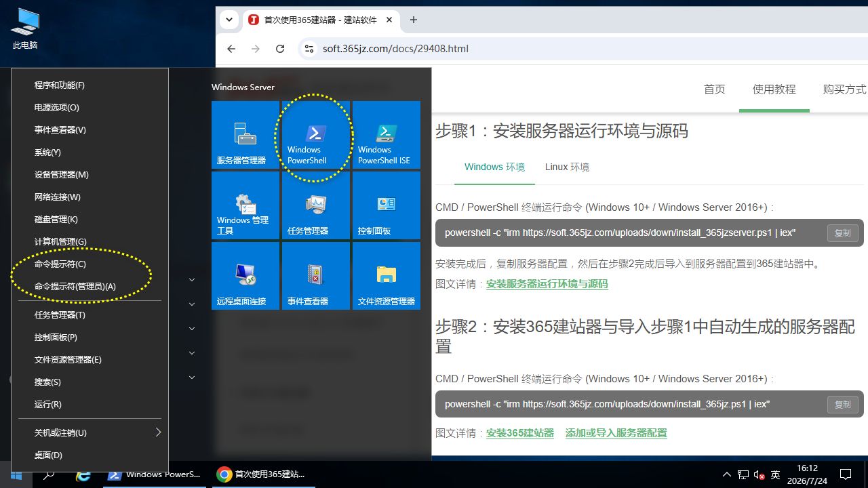Click the network tray icon
The height and width of the screenshot is (488, 868).
743,474
